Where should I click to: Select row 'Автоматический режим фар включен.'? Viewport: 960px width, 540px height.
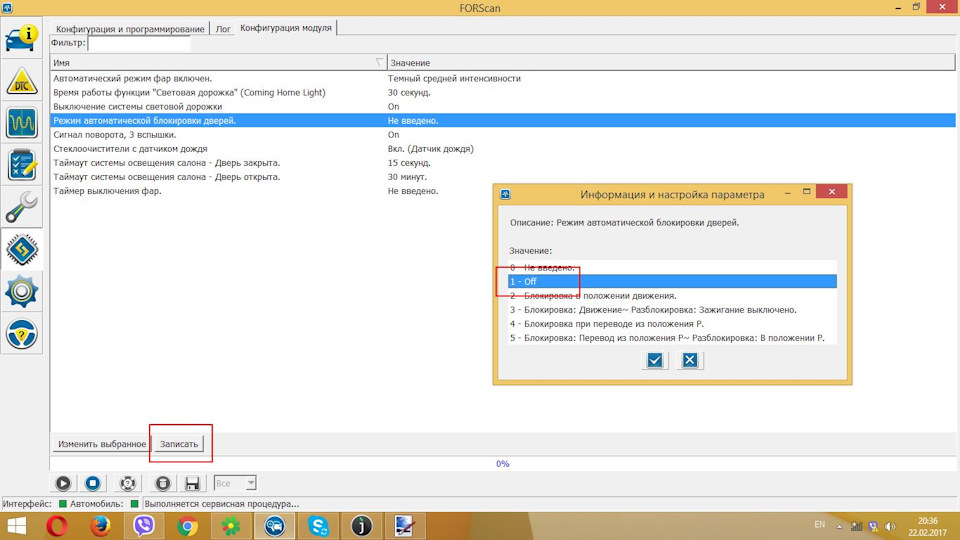503,78
